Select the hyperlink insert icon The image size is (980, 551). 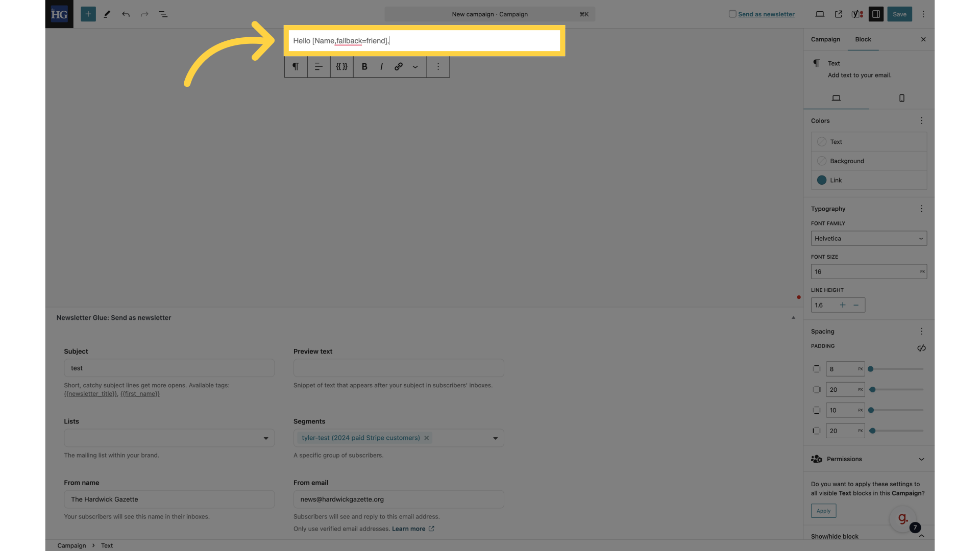point(398,67)
